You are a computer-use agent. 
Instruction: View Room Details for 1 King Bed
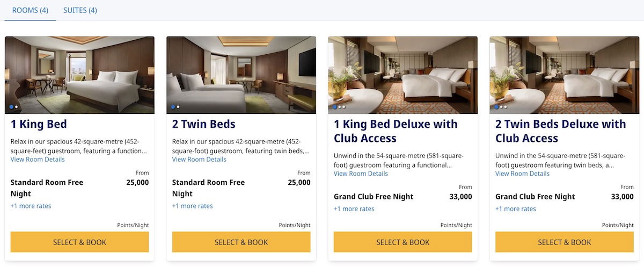(x=38, y=160)
